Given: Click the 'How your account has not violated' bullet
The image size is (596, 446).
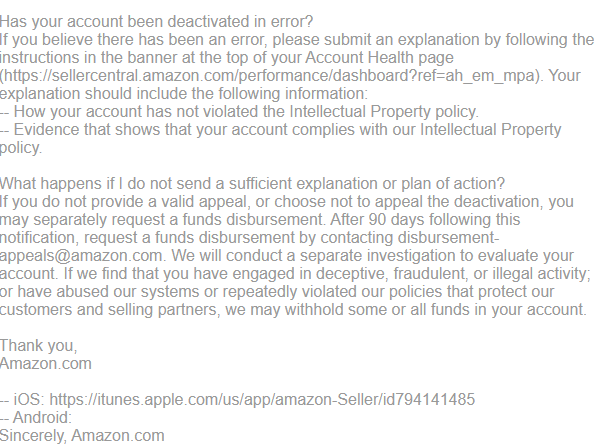Looking at the screenshot, I should (x=239, y=112).
